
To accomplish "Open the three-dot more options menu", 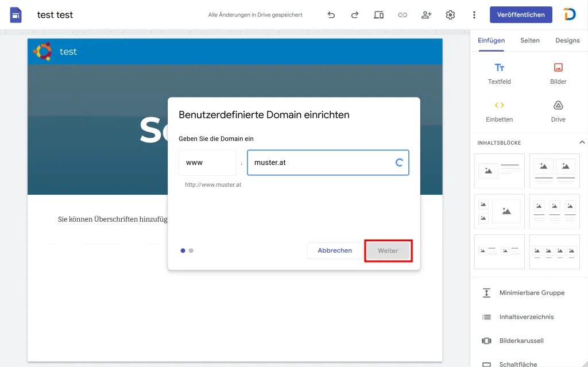I will pos(474,15).
